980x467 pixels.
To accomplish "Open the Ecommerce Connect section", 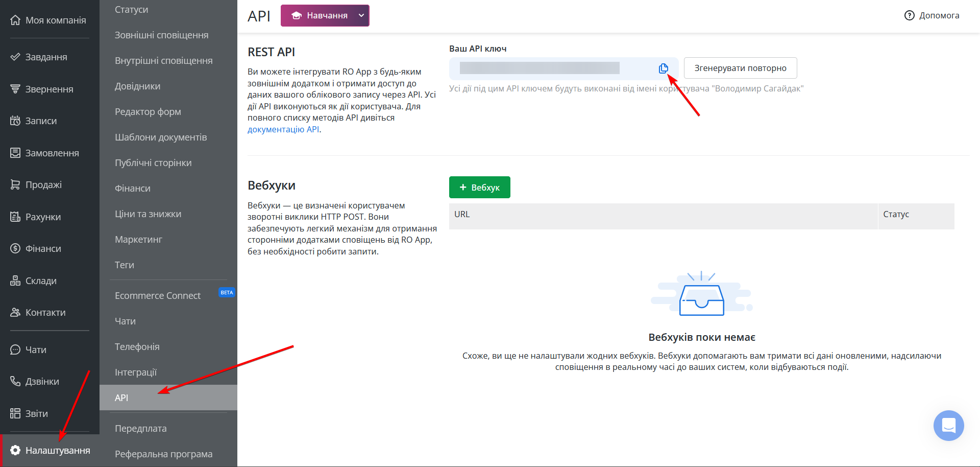I will (158, 295).
